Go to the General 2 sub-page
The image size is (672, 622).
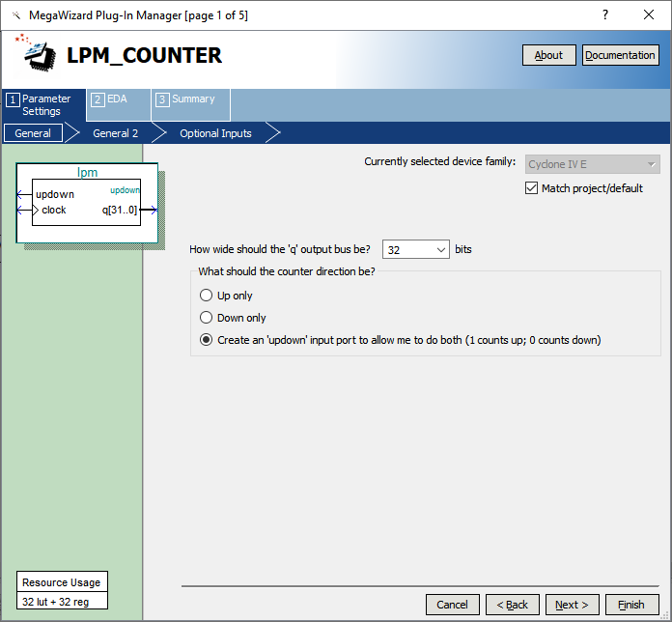[115, 133]
